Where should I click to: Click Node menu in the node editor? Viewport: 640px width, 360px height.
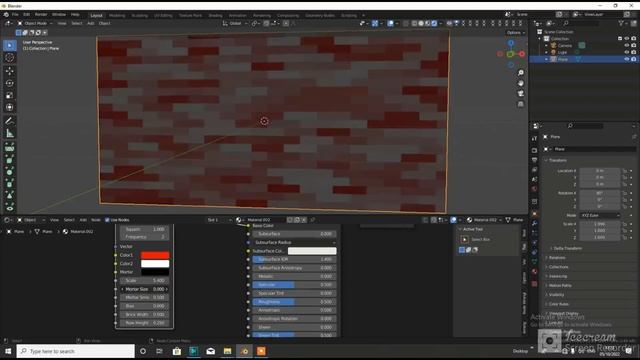tap(96, 220)
